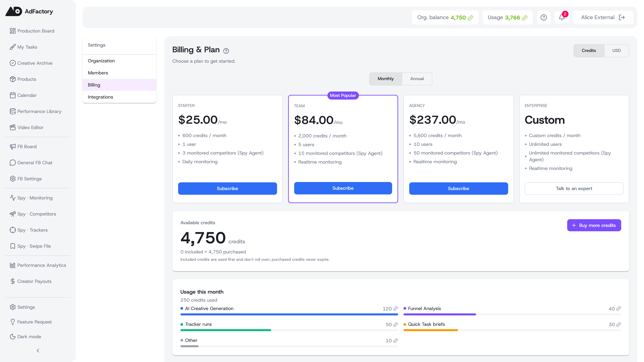Switch billing period to Annual

click(x=417, y=79)
